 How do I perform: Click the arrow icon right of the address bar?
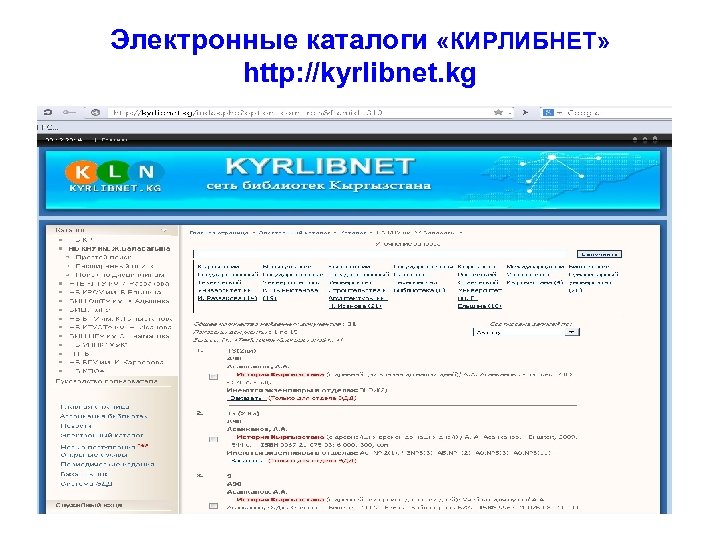pyautogui.click(x=525, y=112)
